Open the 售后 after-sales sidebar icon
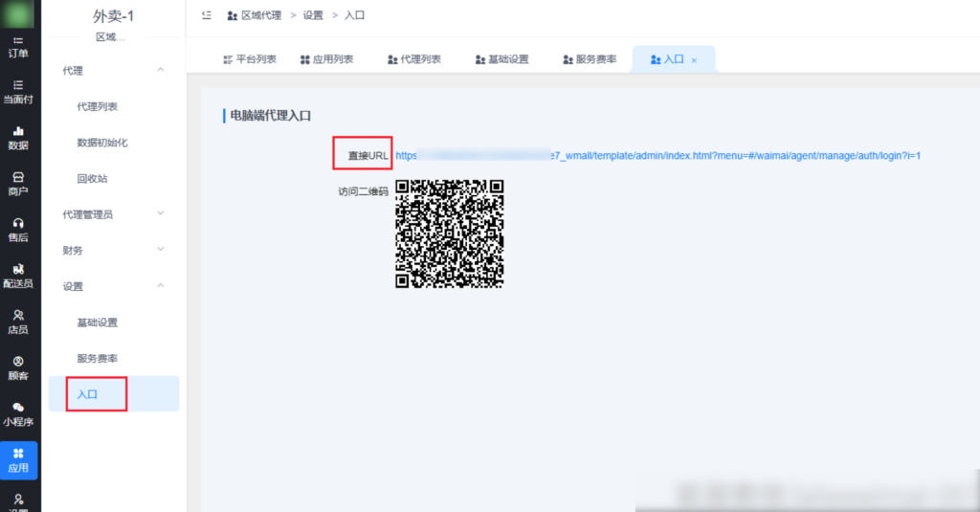 point(18,231)
